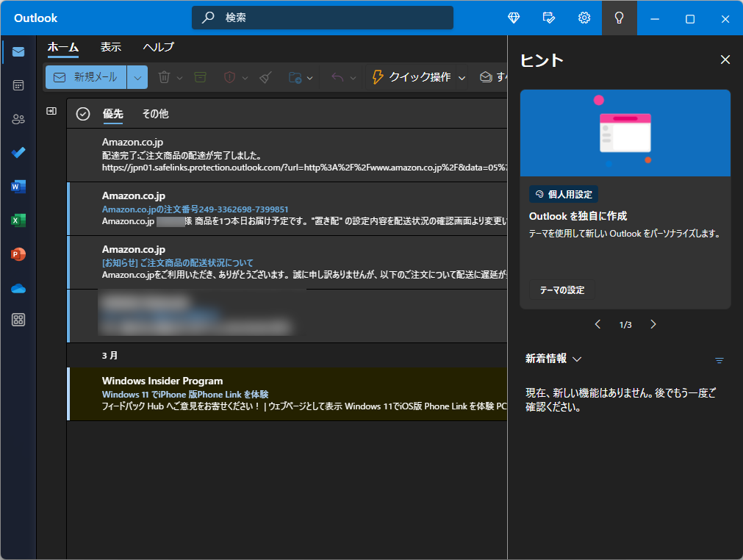
Task: Open the Calendar from the sidebar
Action: click(x=18, y=85)
